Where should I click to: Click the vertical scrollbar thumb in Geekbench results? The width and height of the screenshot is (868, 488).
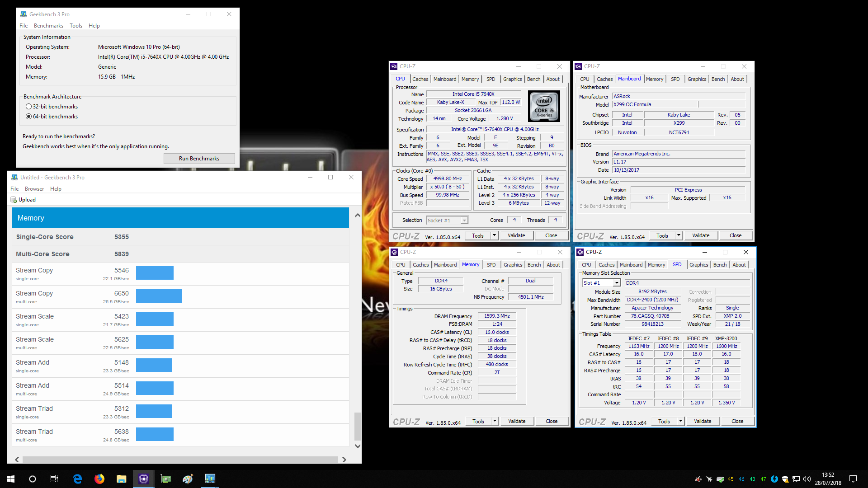click(358, 427)
